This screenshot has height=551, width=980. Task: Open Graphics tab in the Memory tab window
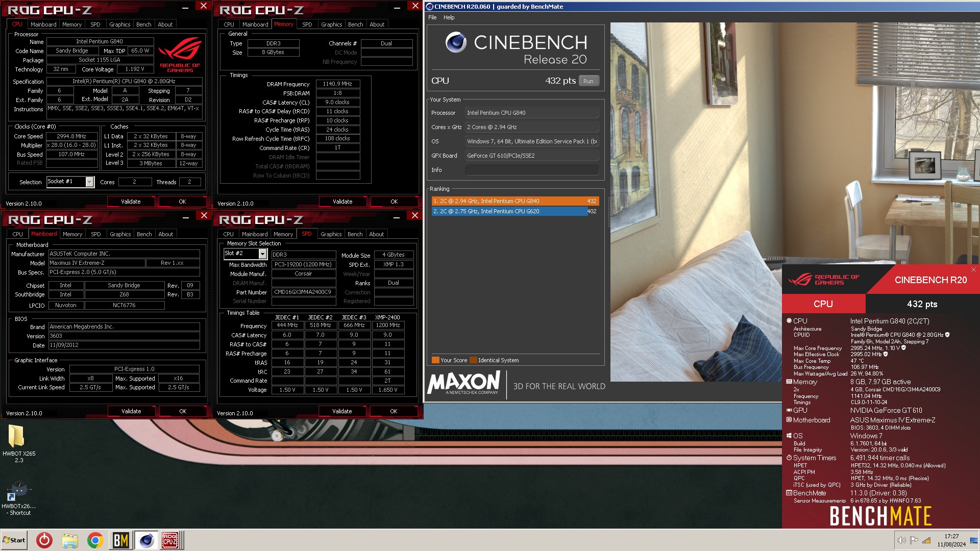[x=331, y=24]
